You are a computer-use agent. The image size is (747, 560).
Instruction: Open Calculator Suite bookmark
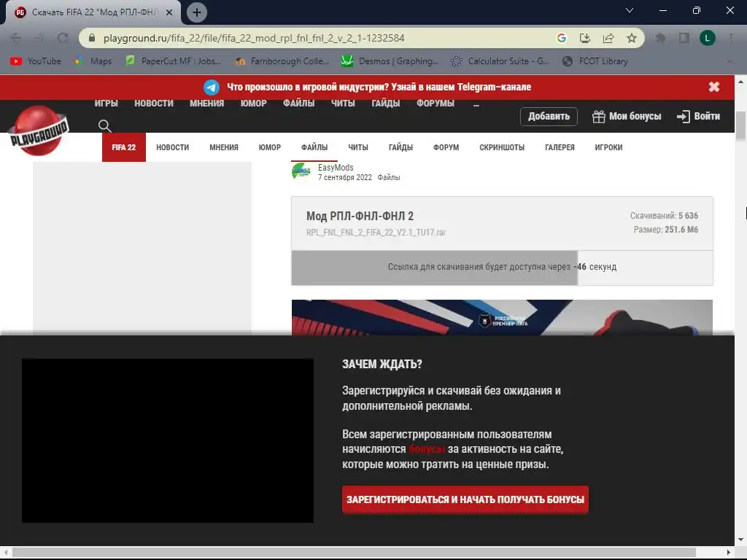pyautogui.click(x=500, y=61)
